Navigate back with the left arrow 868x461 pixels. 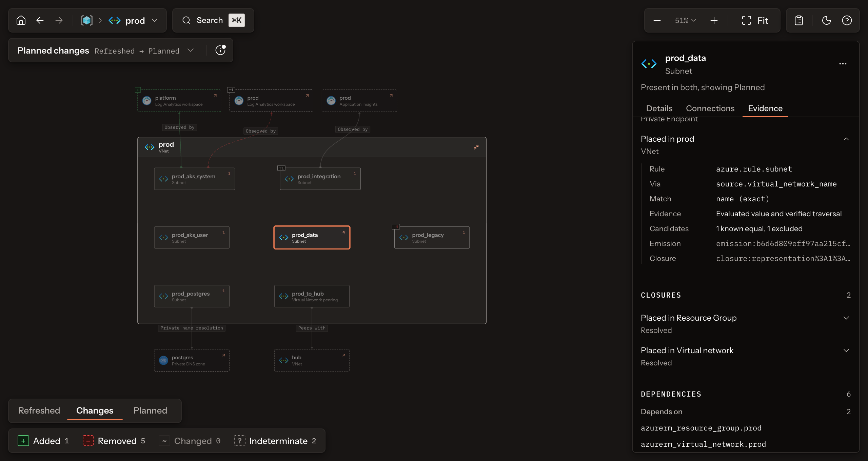coord(40,20)
